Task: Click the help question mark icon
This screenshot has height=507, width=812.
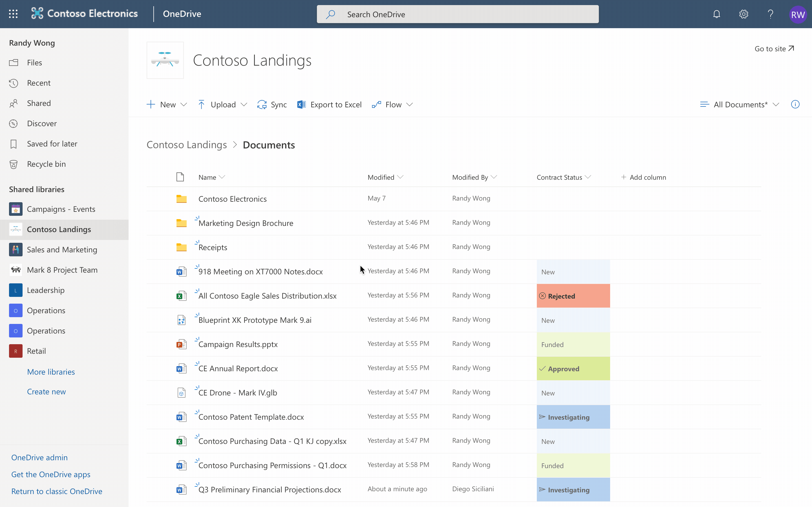Action: (x=770, y=14)
